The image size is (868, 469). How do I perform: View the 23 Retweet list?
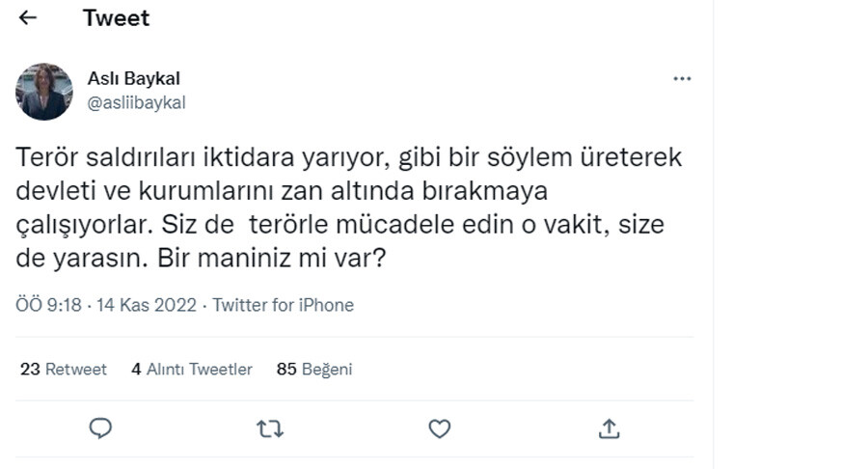64,369
